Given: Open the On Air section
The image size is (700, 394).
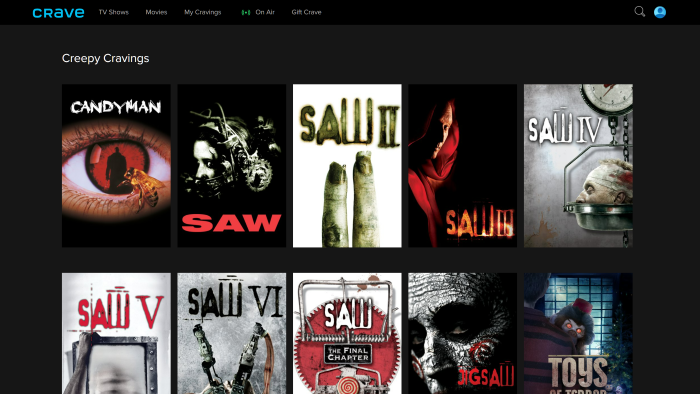Looking at the screenshot, I should [265, 12].
